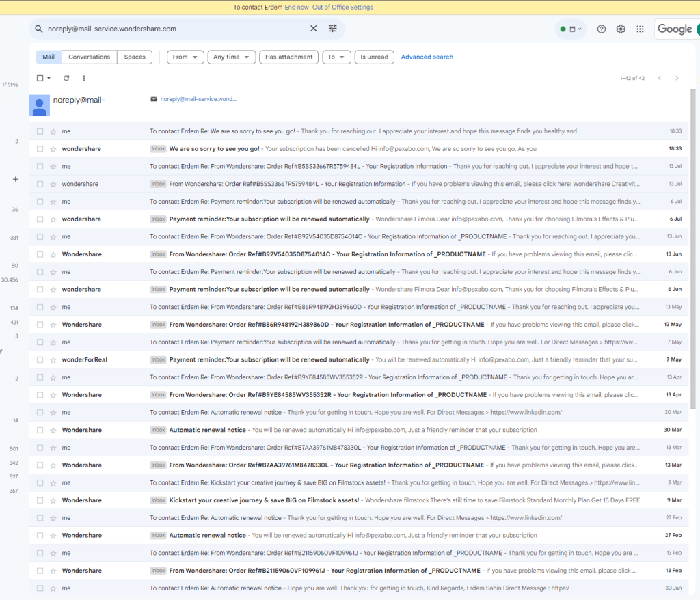Open 'We are so sorry to see you go!' email
The width and height of the screenshot is (700, 600).
click(358, 149)
